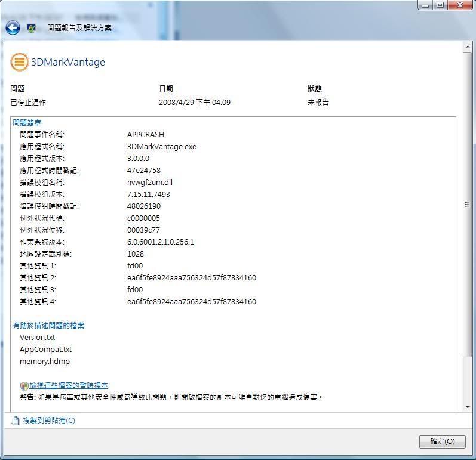Select module version 7.15.11.7493
476x460 pixels.
point(149,194)
